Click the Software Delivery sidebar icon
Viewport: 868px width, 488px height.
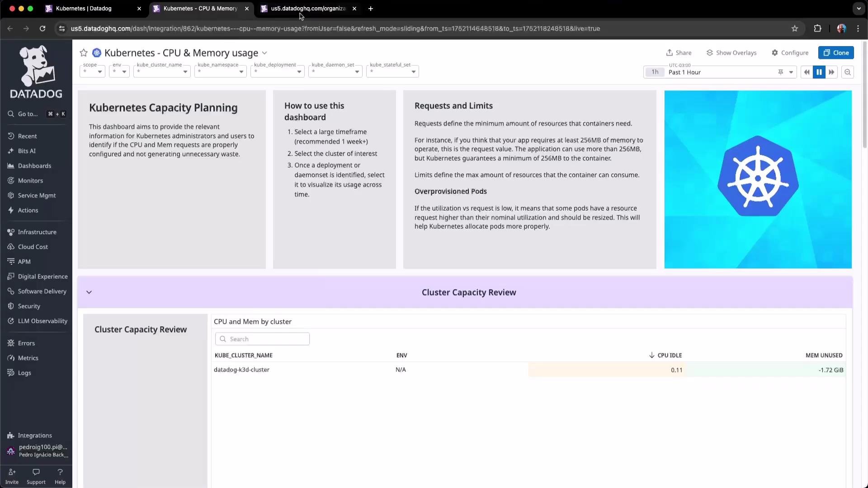11,291
